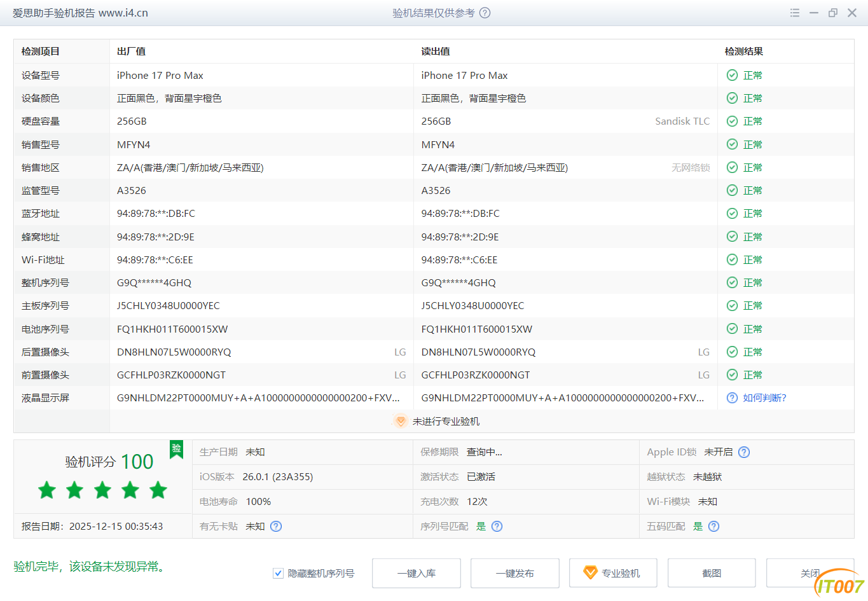Click the first green star in the rating
The height and width of the screenshot is (601, 868).
47,490
